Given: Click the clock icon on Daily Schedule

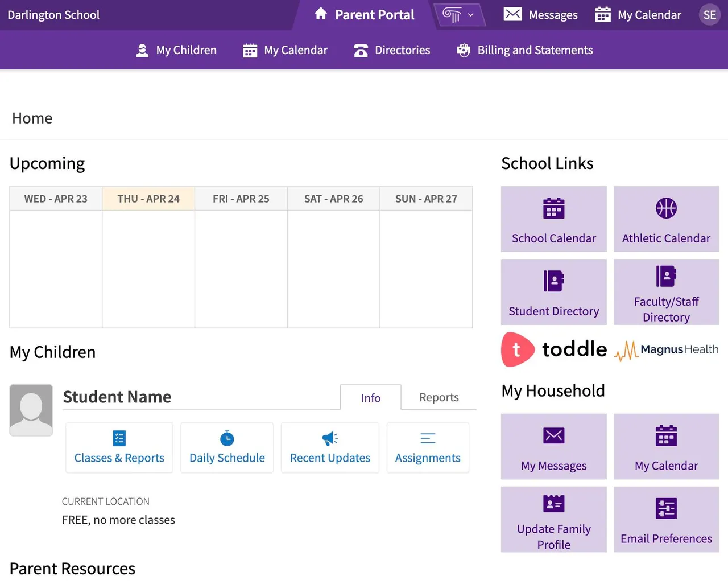Looking at the screenshot, I should tap(227, 438).
